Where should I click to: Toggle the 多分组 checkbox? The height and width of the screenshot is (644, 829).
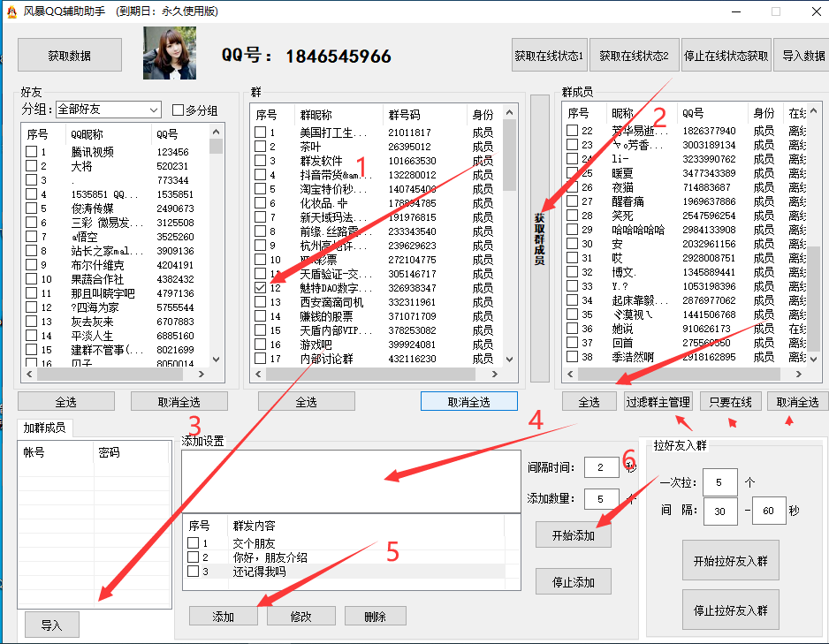click(x=179, y=110)
